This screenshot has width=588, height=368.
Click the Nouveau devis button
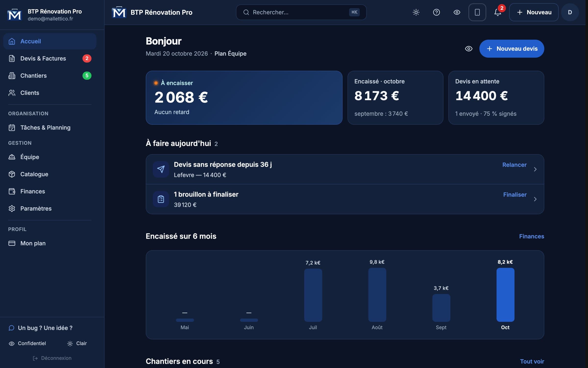pos(512,49)
